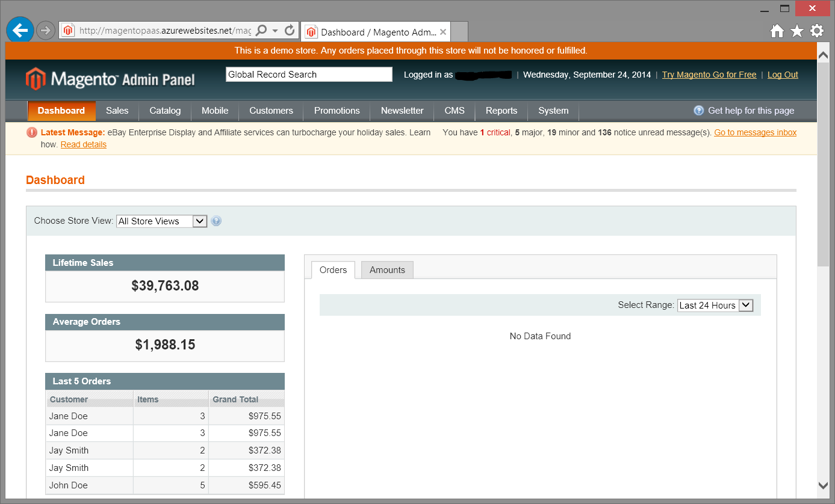Close the Dashboard / Magento Admin tab
Viewport: 835px width, 504px height.
click(443, 32)
